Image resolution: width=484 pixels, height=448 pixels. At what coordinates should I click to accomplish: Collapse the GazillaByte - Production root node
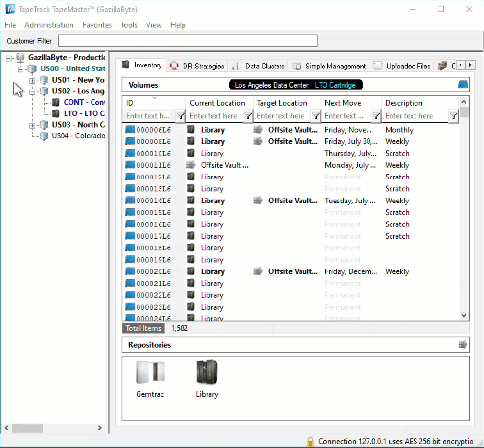[9, 58]
